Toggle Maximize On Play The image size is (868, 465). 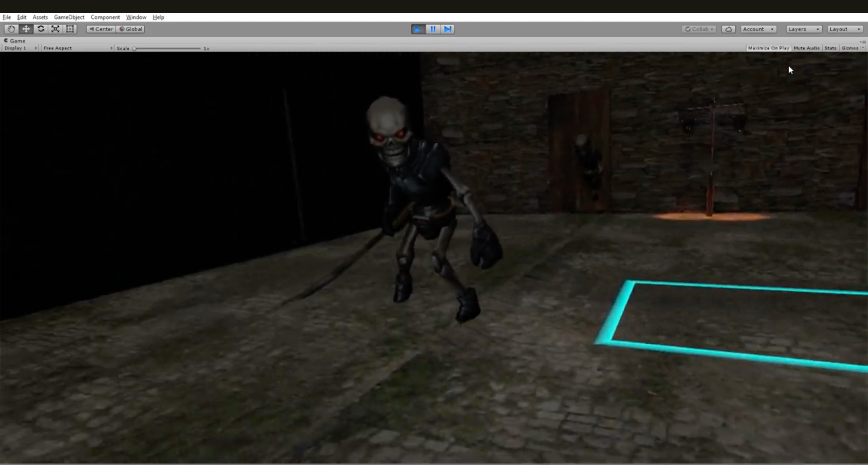click(768, 48)
